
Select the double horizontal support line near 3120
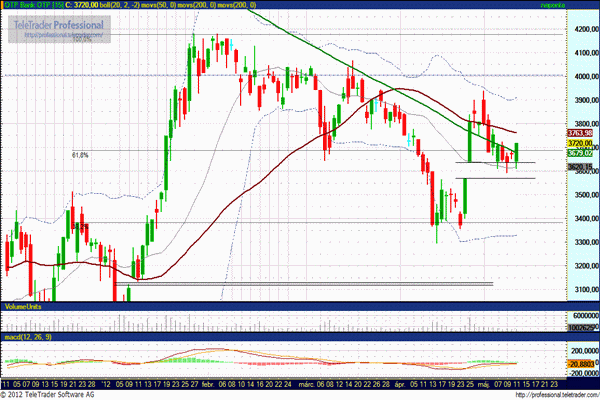click(x=304, y=284)
